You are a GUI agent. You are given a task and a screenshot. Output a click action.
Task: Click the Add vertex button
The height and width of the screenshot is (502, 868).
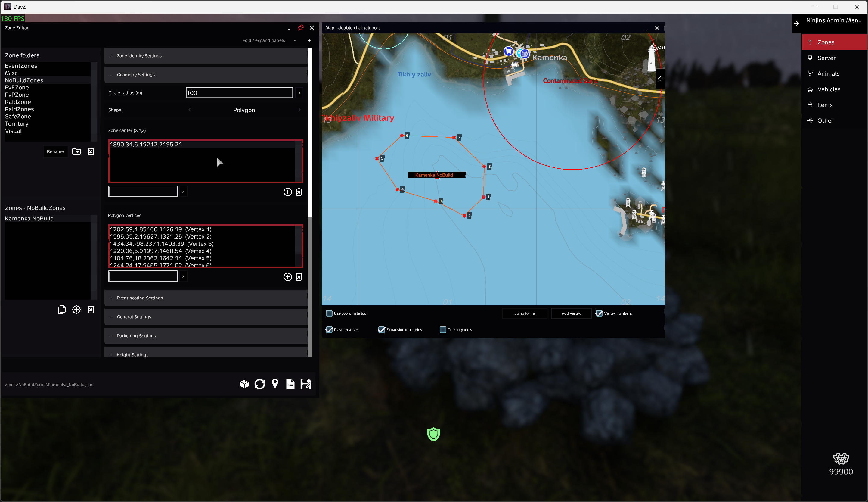(571, 313)
